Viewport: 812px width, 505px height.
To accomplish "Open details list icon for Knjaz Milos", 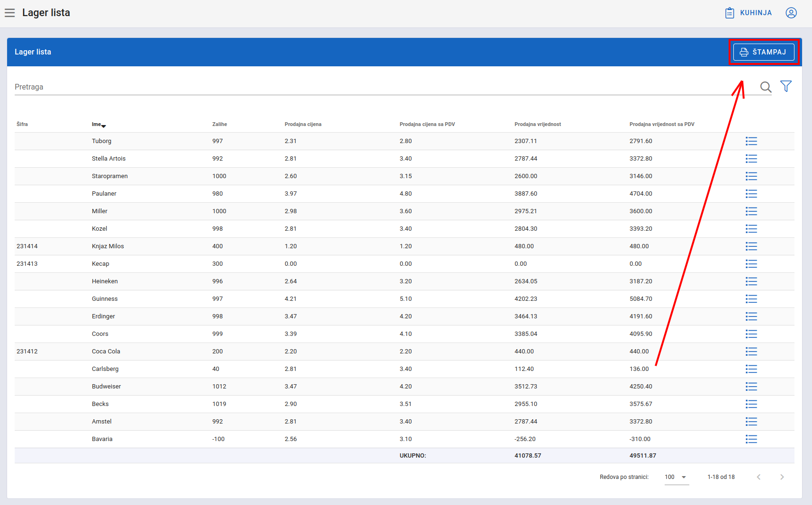I will 751,246.
